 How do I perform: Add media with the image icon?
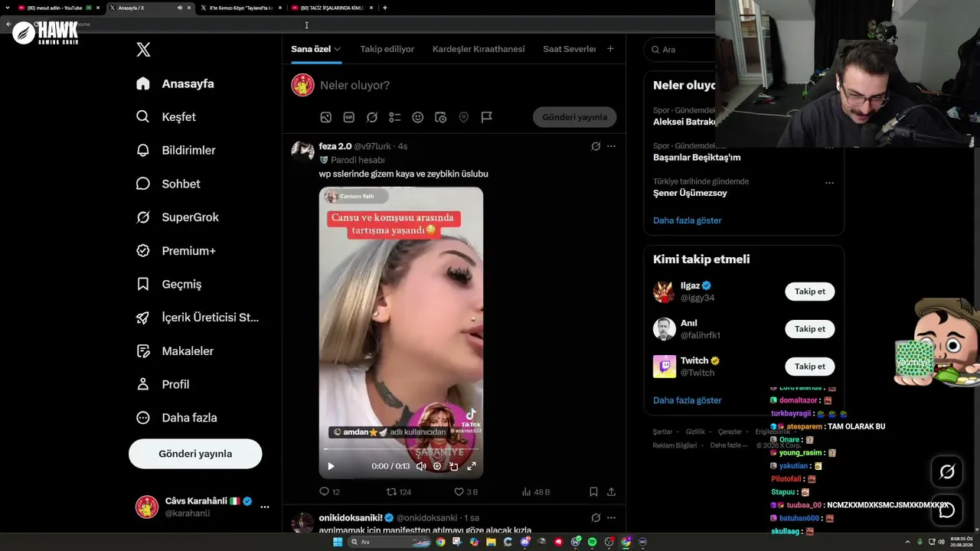[x=326, y=117]
